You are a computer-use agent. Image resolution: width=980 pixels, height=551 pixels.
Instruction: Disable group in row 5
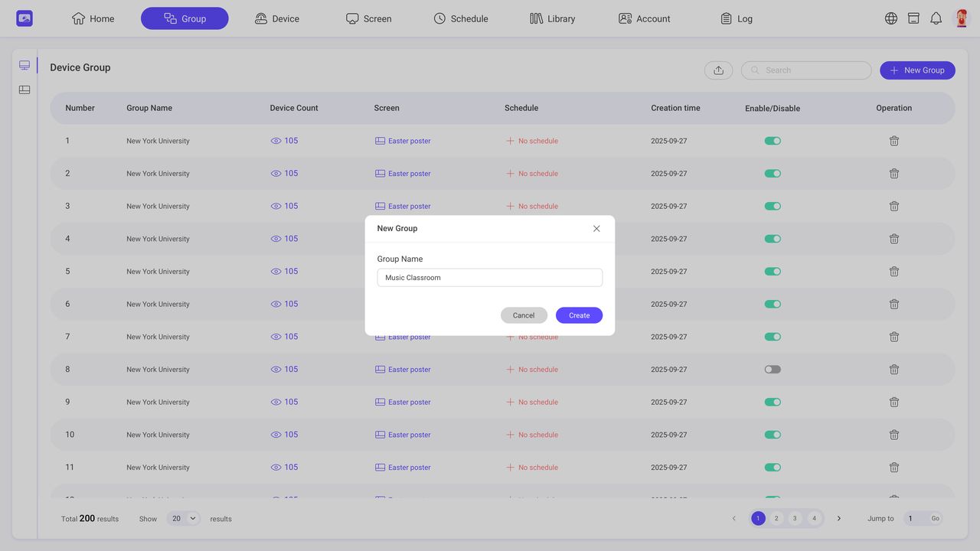coord(773,272)
